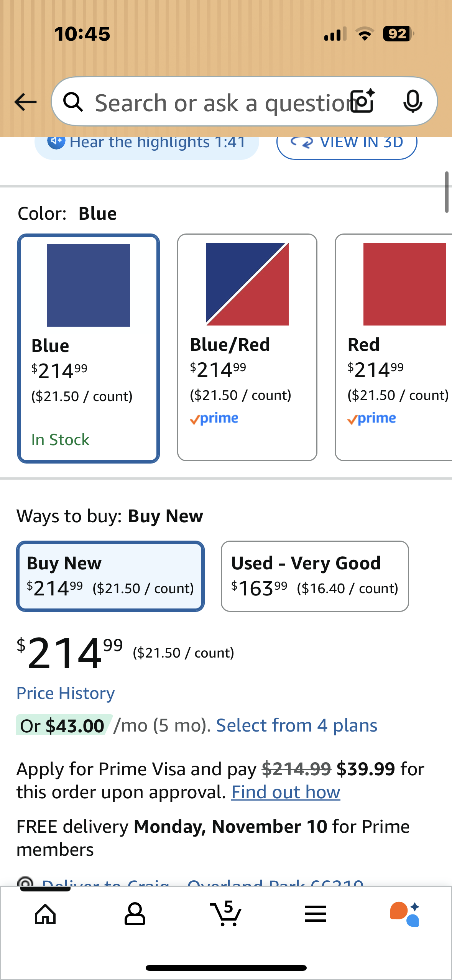Tap the back arrow icon

click(25, 102)
